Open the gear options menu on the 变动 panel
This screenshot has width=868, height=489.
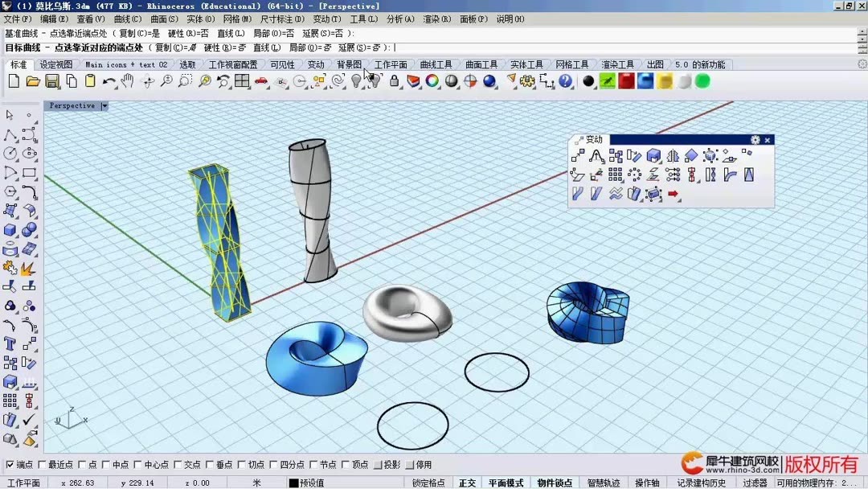coord(754,140)
